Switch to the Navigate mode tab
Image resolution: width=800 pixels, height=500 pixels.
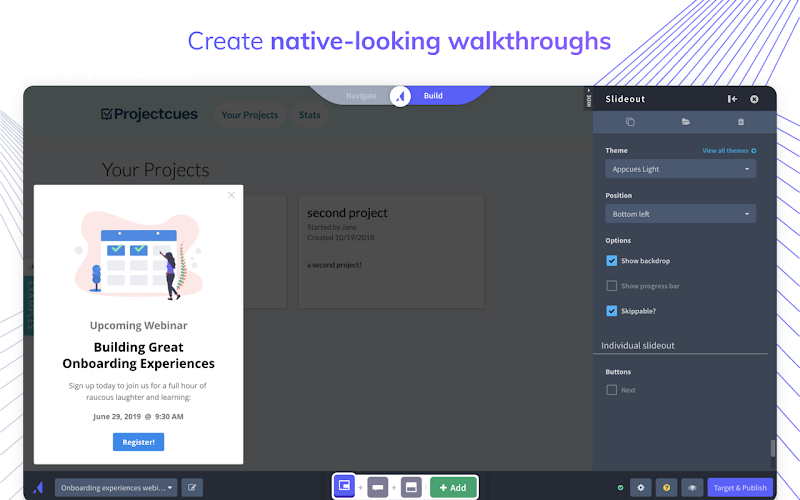(x=361, y=95)
